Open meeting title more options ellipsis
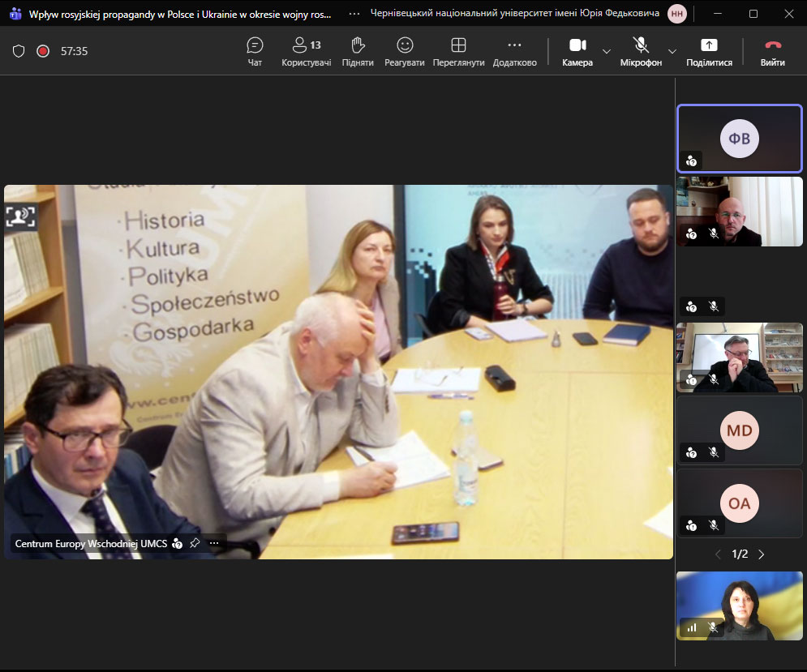Screen dimensions: 807x672 pyautogui.click(x=354, y=14)
